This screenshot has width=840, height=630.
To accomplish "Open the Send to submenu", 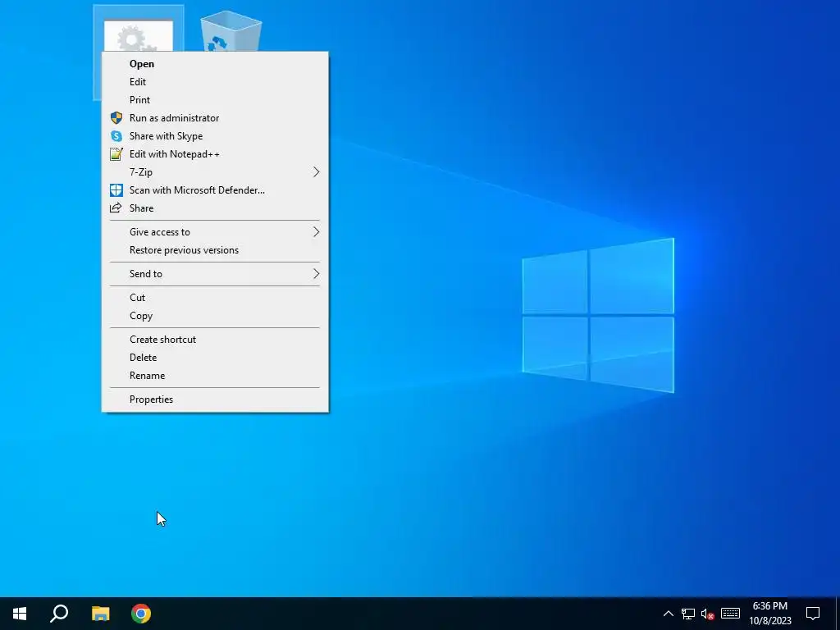I will click(x=215, y=274).
